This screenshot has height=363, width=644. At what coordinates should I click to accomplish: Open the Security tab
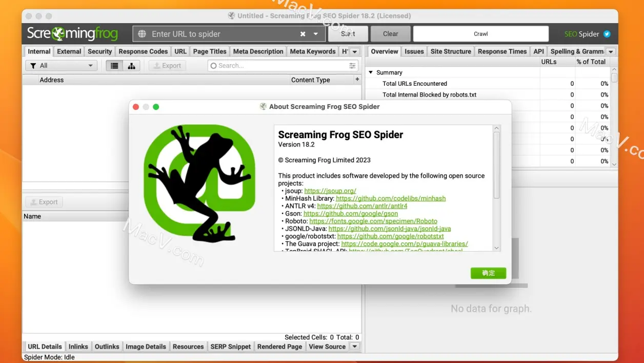coord(99,51)
